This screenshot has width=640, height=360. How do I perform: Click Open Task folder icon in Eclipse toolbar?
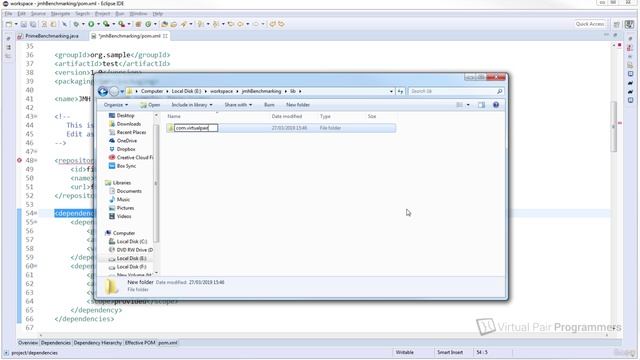point(174,24)
